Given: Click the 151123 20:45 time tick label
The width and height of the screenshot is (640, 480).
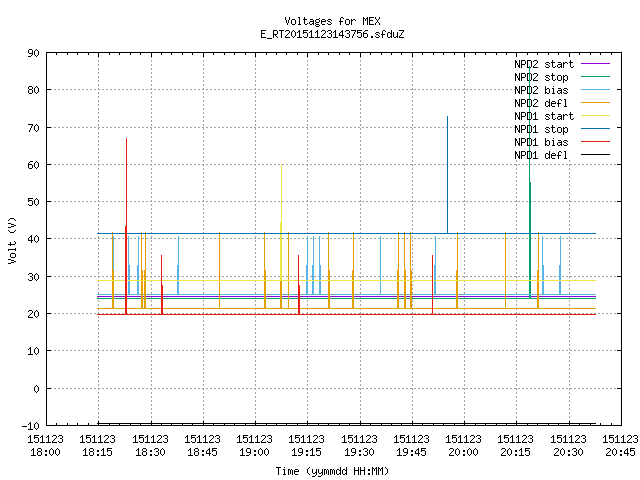Looking at the screenshot, I should (620, 446).
